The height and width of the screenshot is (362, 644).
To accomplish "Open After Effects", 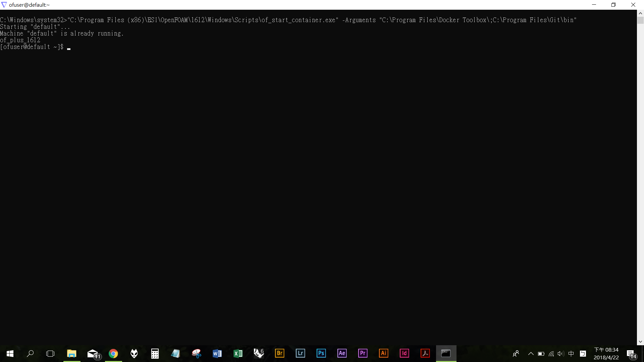I will (342, 353).
